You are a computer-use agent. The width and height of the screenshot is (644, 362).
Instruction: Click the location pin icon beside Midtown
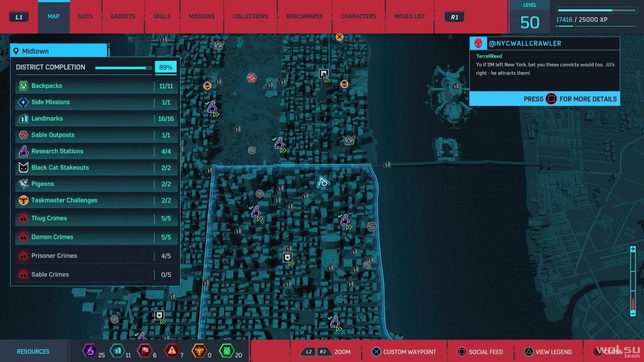(x=16, y=51)
